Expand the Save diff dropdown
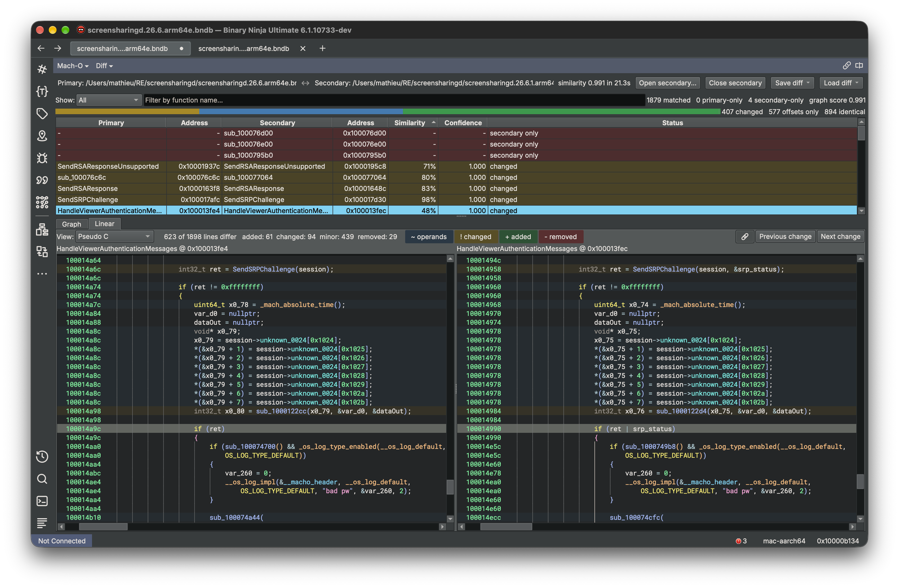Screen dimensions: 899x588 coord(792,83)
